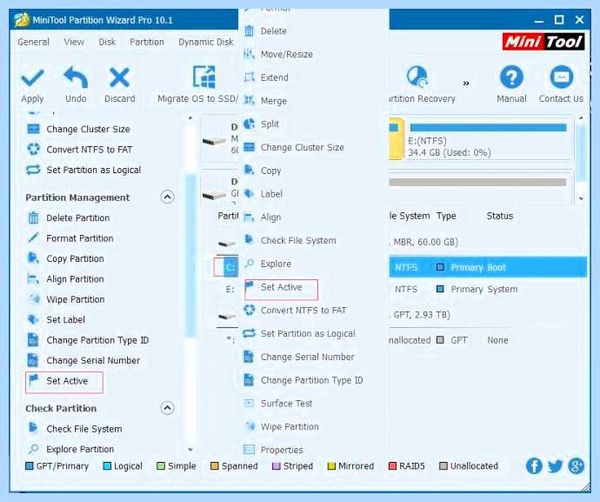Select the Primary Boot partition row

[488, 267]
